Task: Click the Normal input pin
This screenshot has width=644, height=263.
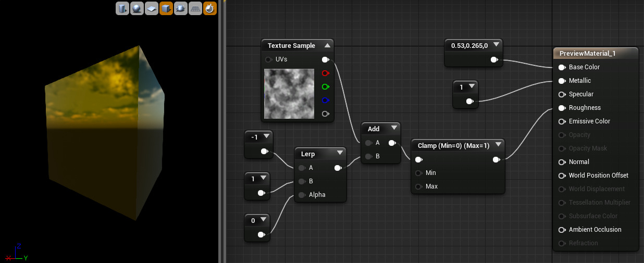Action: point(562,162)
